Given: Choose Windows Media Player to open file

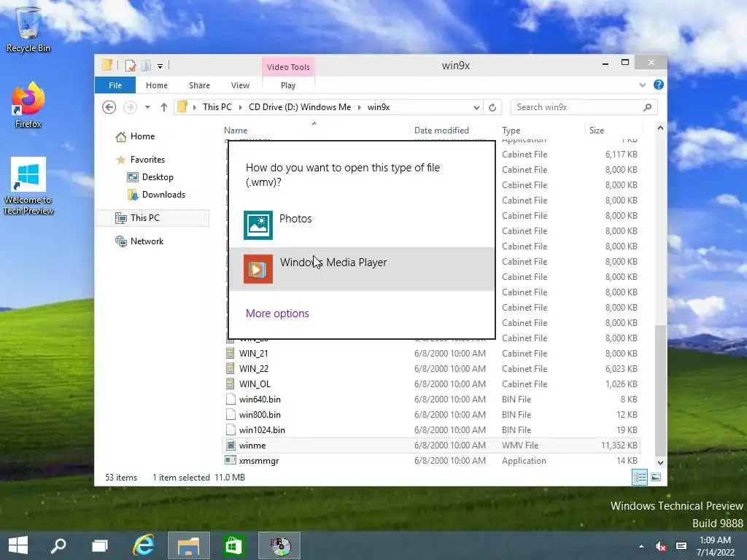Looking at the screenshot, I should click(362, 268).
